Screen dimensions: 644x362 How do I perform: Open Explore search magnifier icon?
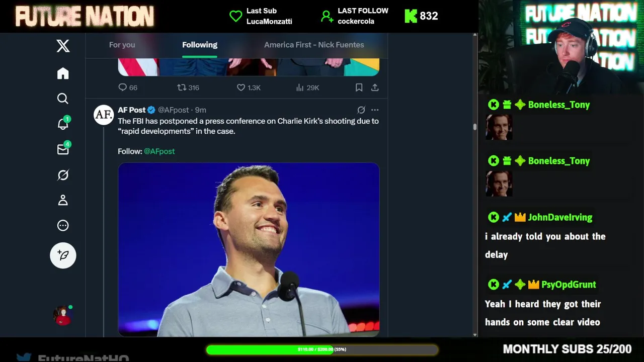[63, 99]
